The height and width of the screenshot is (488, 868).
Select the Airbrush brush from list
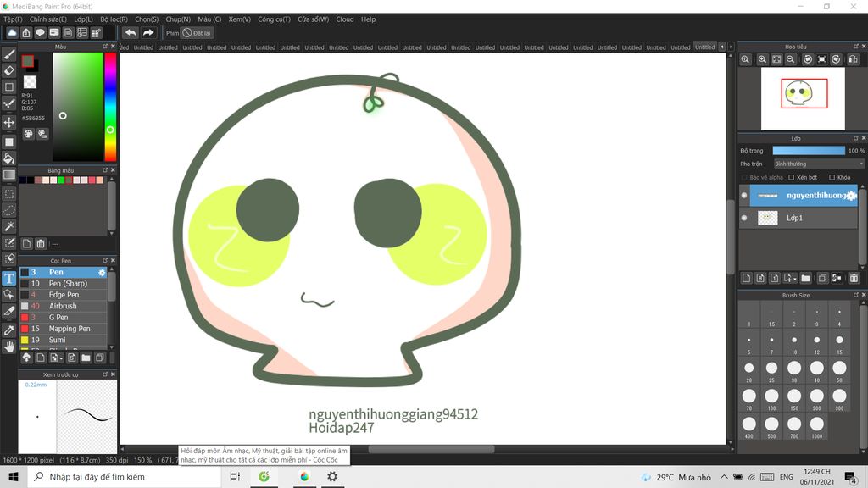(63, 306)
